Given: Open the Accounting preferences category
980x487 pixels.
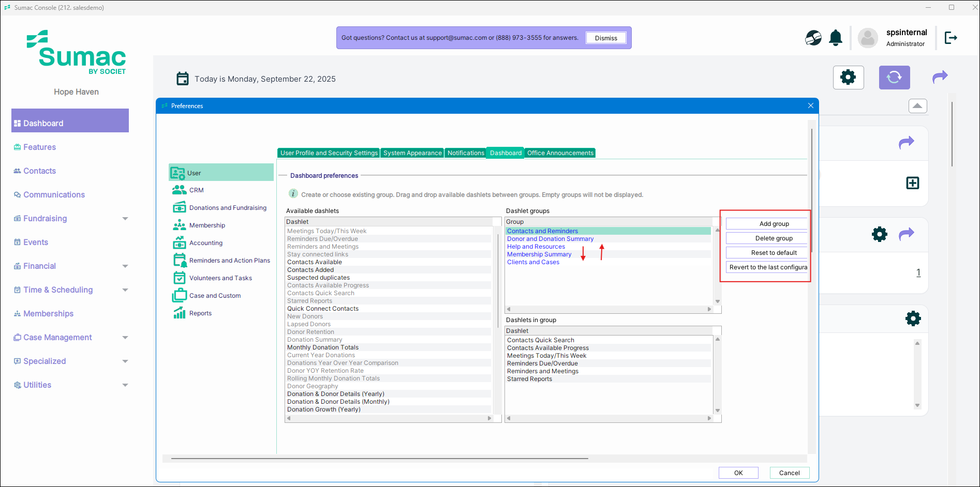Looking at the screenshot, I should point(205,243).
